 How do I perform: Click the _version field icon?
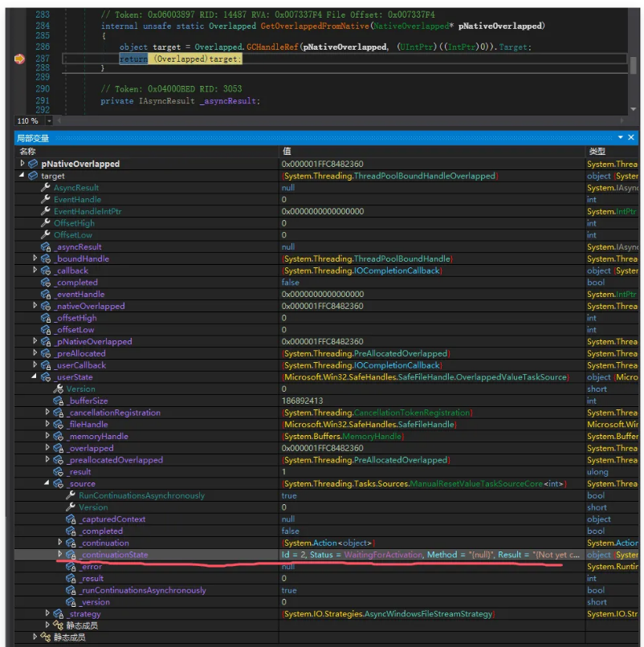click(x=71, y=602)
